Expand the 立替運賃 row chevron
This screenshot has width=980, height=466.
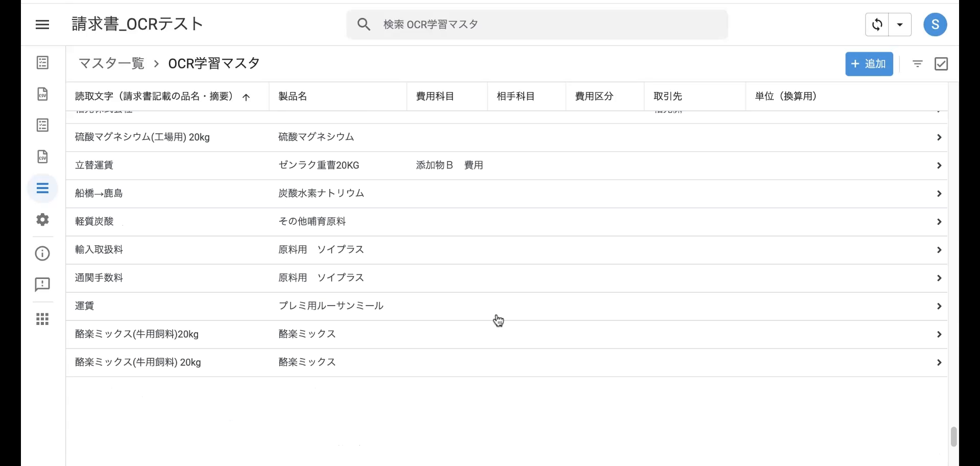coord(939,166)
